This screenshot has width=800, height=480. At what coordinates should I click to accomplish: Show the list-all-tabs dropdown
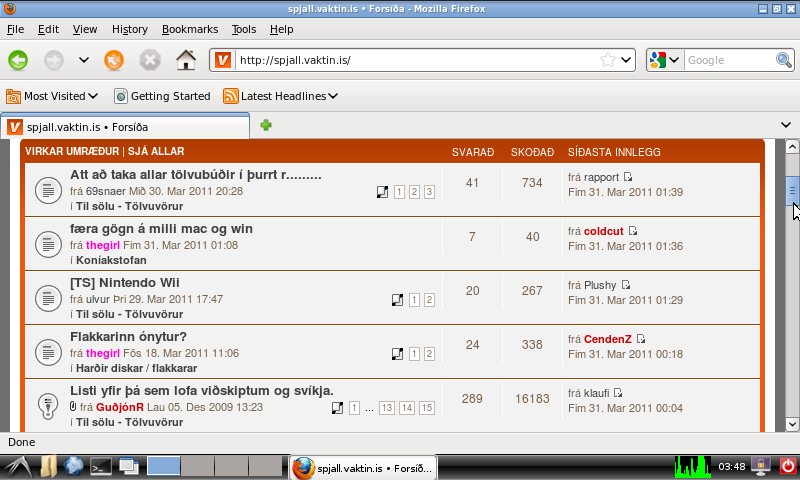(x=785, y=125)
